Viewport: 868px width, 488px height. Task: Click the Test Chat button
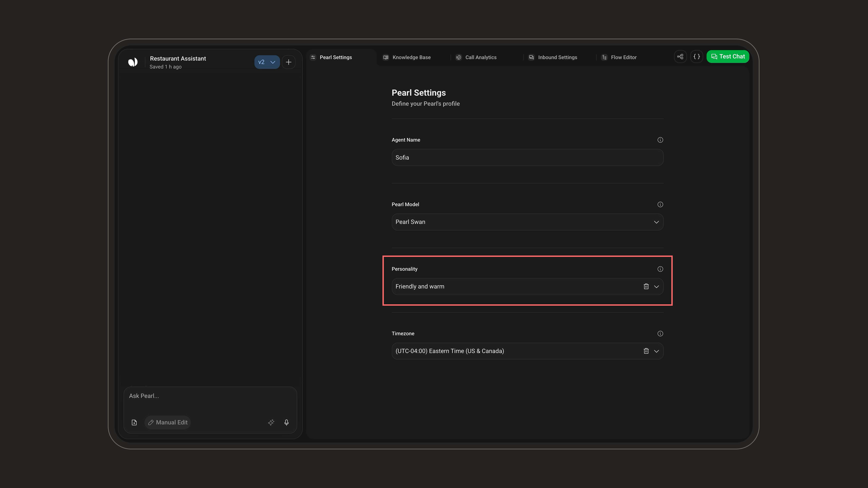(x=728, y=57)
